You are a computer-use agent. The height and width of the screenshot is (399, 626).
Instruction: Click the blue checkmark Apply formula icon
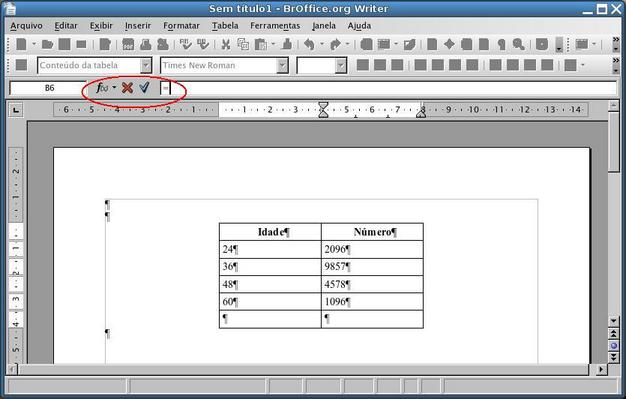(x=145, y=87)
